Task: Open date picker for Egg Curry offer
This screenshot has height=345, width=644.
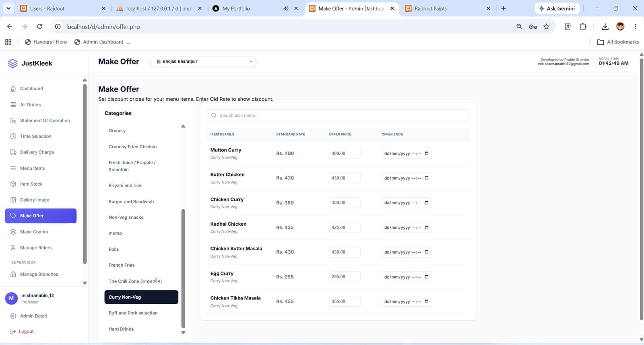Action: (x=427, y=277)
